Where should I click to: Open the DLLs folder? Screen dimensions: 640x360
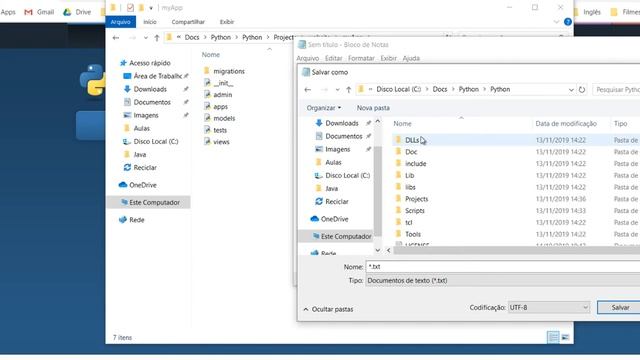point(412,140)
